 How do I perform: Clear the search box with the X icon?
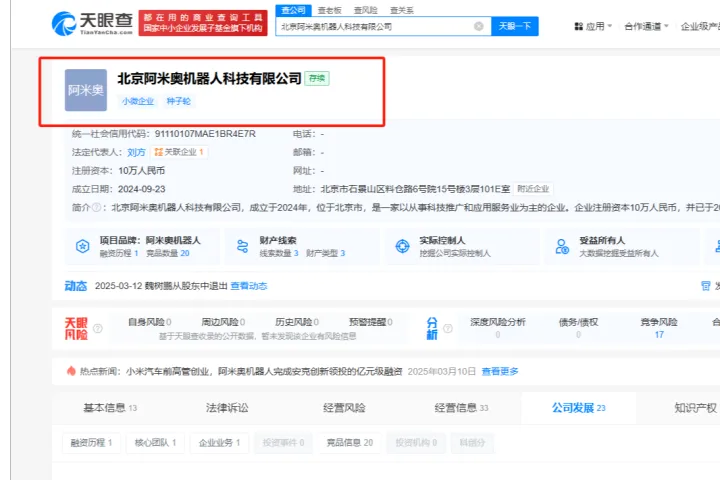[478, 26]
